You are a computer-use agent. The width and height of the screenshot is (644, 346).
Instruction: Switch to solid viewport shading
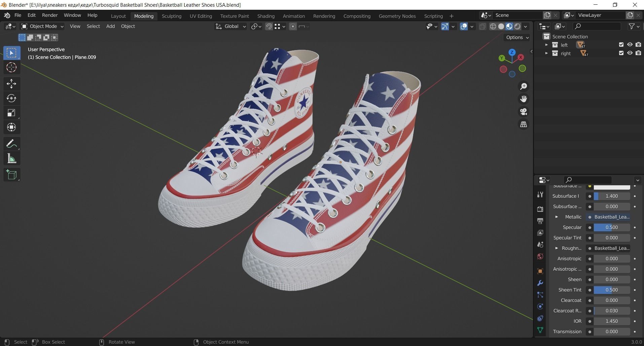[x=501, y=27]
